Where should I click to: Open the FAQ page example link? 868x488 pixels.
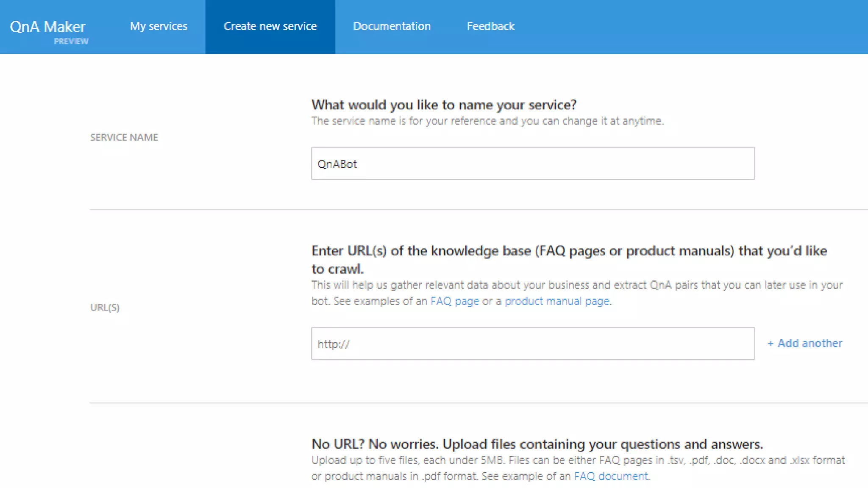[x=454, y=301]
